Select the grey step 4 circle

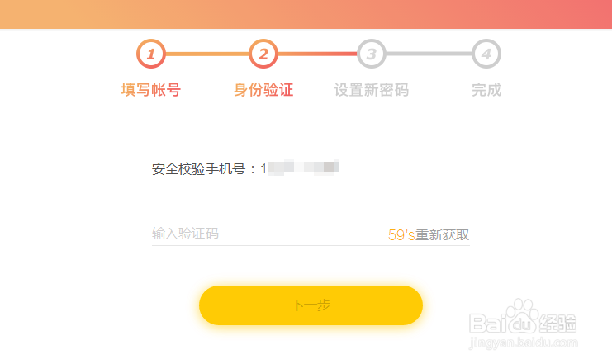click(486, 54)
